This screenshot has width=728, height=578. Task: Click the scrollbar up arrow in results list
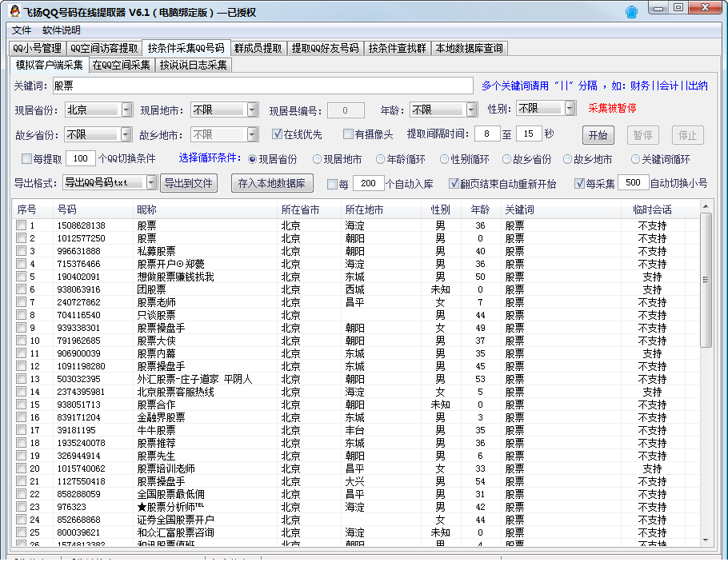click(x=706, y=206)
